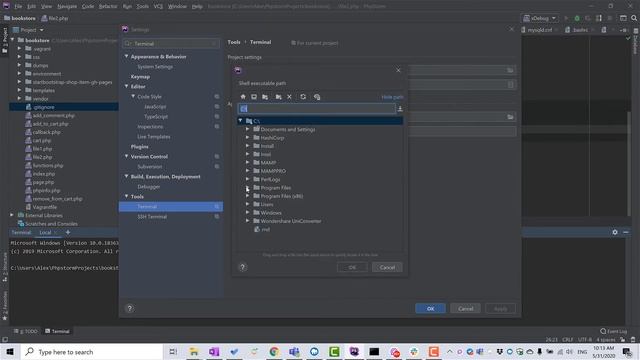Collapse the Code Style settings node
640x360 pixels.
coord(133,96)
